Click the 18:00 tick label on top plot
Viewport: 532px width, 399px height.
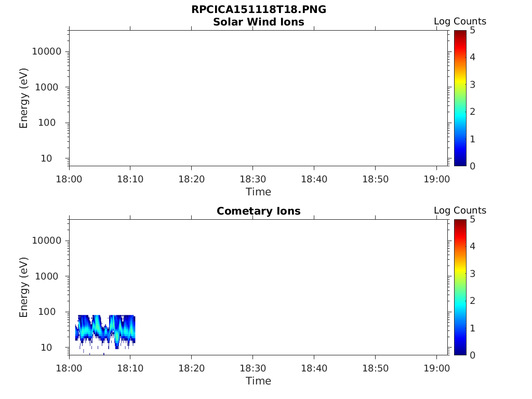69,179
